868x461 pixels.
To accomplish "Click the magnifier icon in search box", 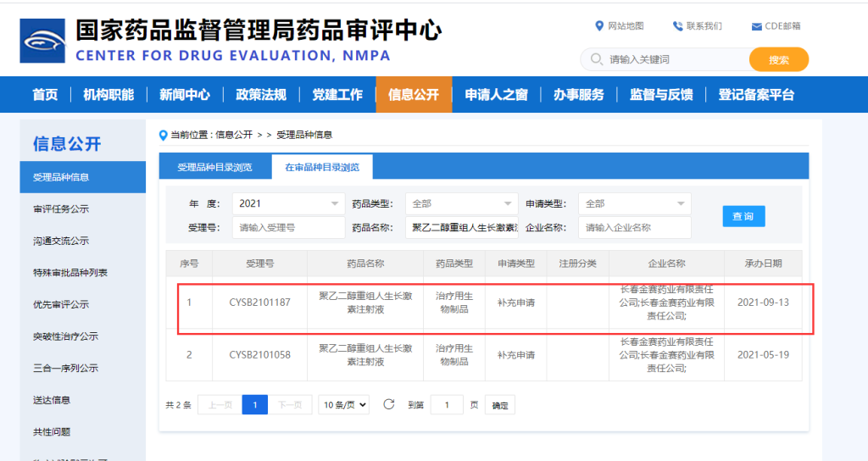I will 596,60.
